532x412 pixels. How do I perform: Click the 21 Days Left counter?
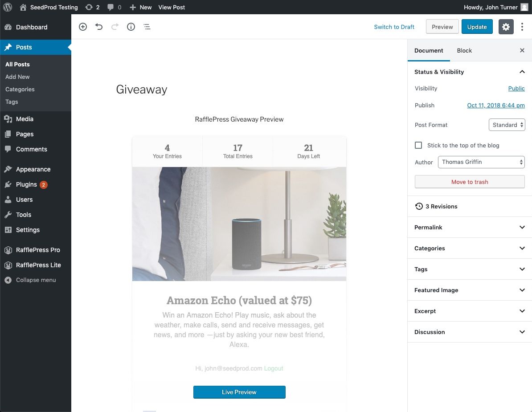pyautogui.click(x=308, y=151)
